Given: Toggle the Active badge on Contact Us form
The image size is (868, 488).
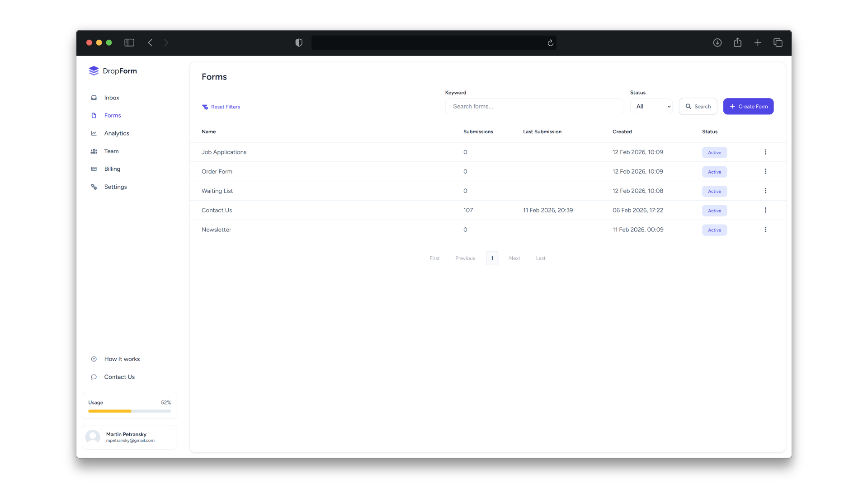Looking at the screenshot, I should tap(714, 211).
